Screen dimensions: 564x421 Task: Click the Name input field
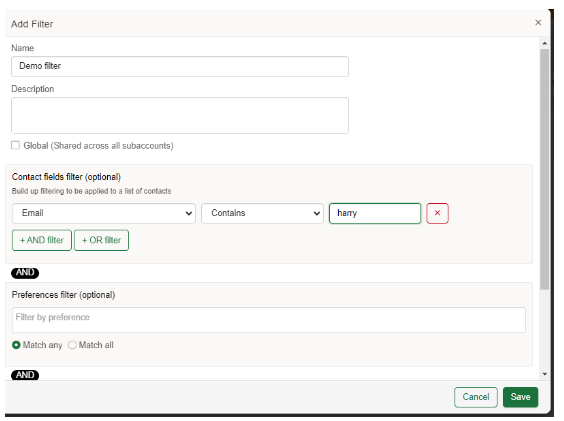pyautogui.click(x=179, y=66)
